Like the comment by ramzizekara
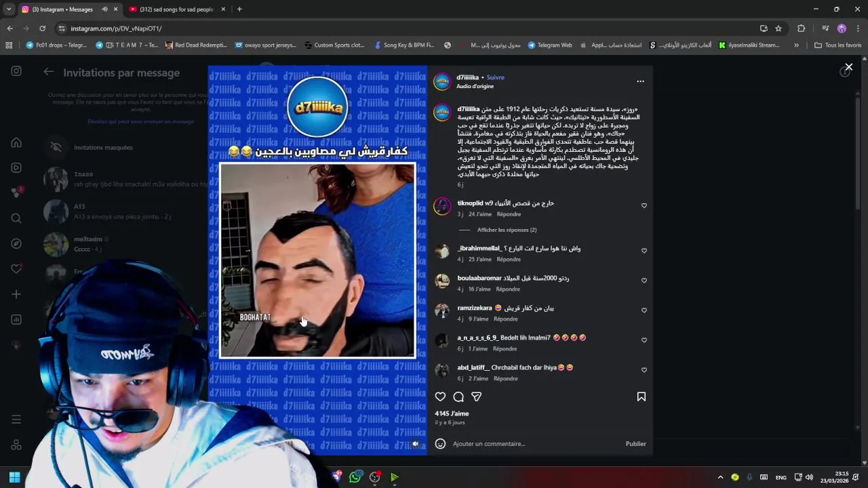This screenshot has height=488, width=868. [x=644, y=310]
